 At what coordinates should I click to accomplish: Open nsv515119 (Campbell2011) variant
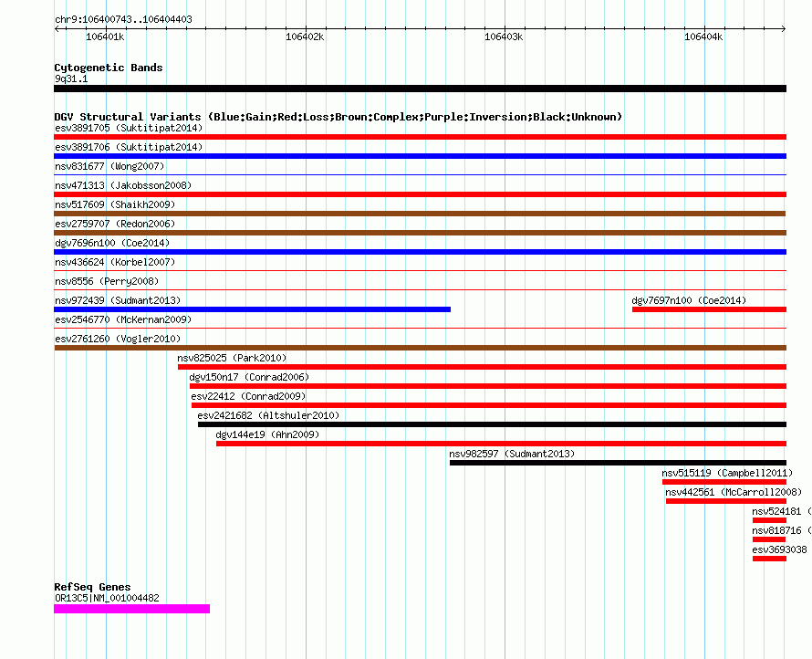coord(727,473)
